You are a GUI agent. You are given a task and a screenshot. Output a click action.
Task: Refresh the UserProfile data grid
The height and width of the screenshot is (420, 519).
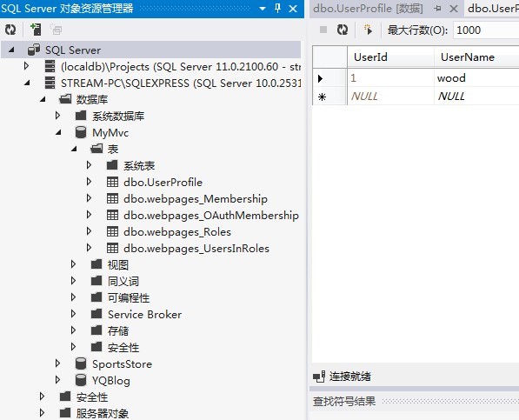(343, 30)
